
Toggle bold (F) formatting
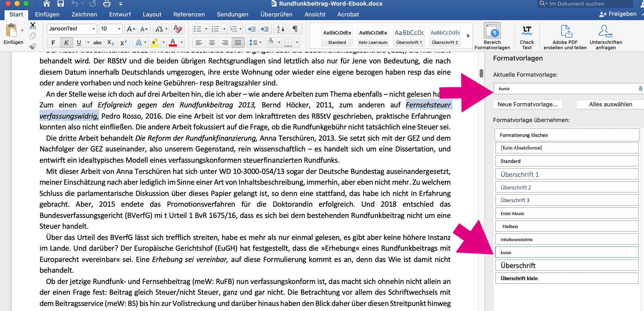click(x=53, y=42)
